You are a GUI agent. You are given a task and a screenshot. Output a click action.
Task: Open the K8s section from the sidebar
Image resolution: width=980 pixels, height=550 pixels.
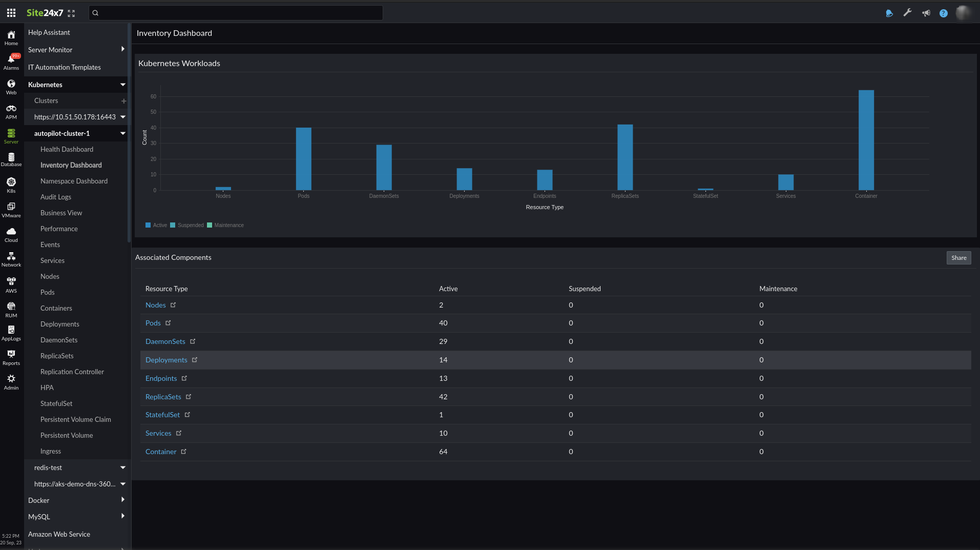click(11, 185)
